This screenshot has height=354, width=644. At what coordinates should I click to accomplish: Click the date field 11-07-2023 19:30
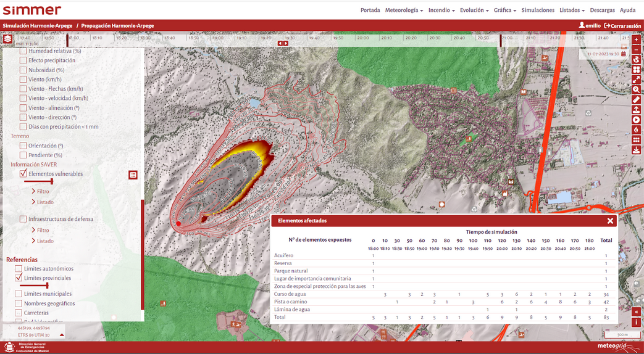click(x=603, y=54)
